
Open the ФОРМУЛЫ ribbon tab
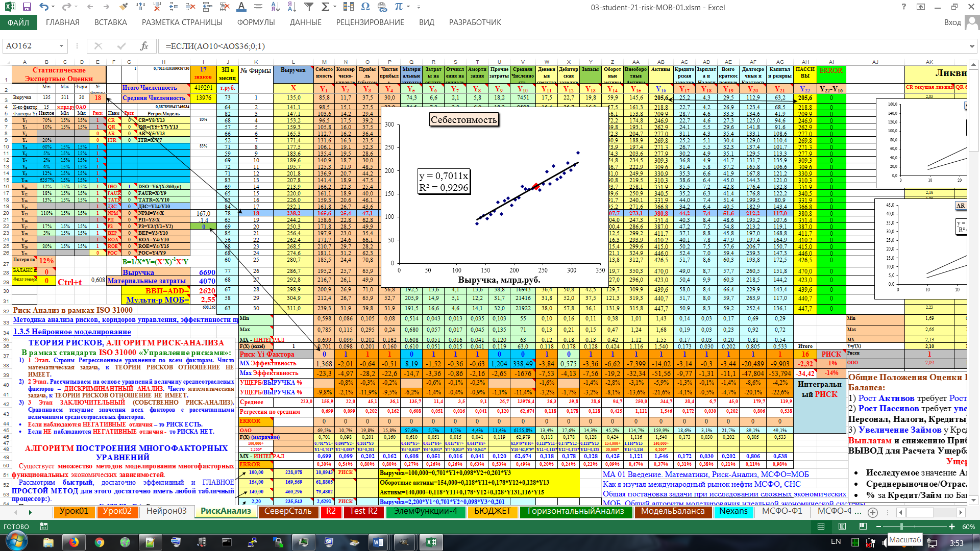pos(256,22)
